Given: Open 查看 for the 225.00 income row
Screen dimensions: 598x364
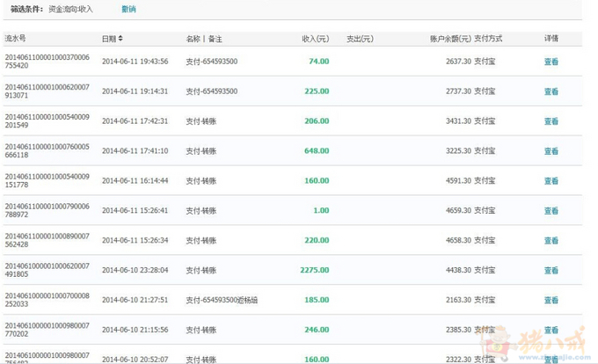Looking at the screenshot, I should (551, 91).
